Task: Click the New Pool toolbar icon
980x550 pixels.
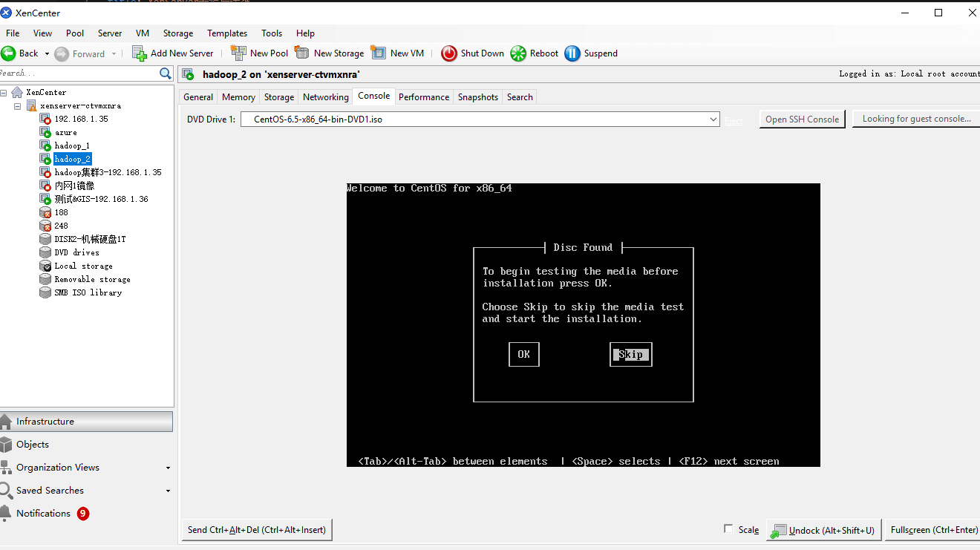Action: pyautogui.click(x=238, y=53)
